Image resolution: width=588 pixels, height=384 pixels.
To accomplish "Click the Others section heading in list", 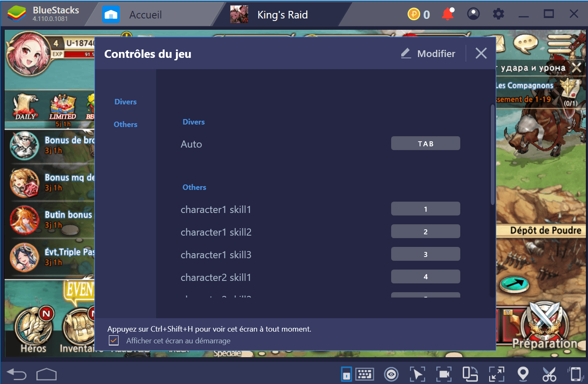I will pos(194,187).
